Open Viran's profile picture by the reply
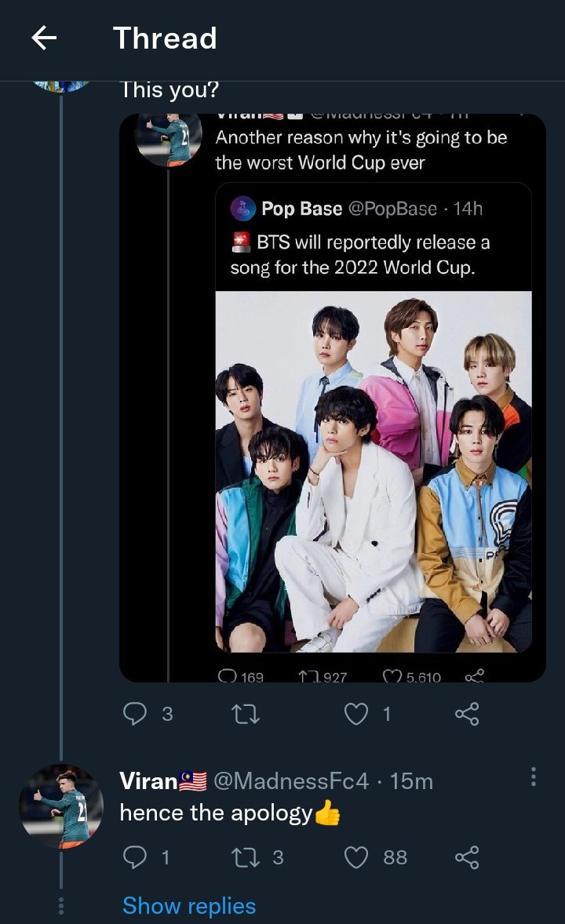 tap(61, 806)
